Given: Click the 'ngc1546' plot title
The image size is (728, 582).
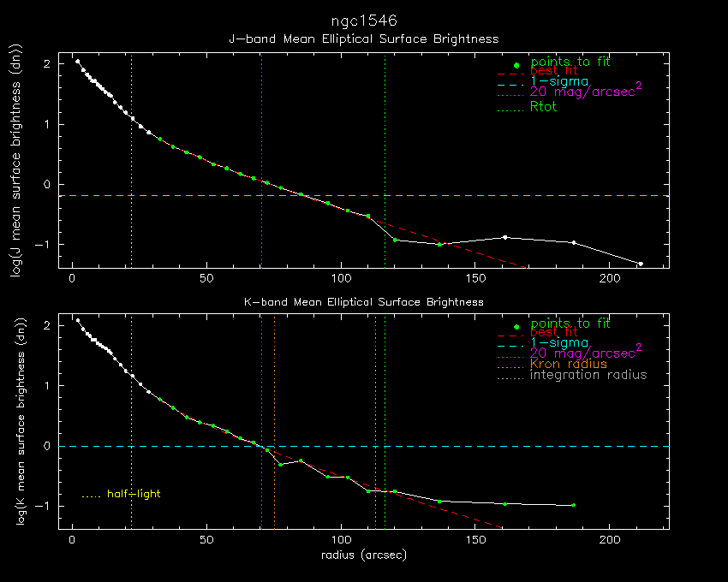Looking at the screenshot, I should [364, 21].
